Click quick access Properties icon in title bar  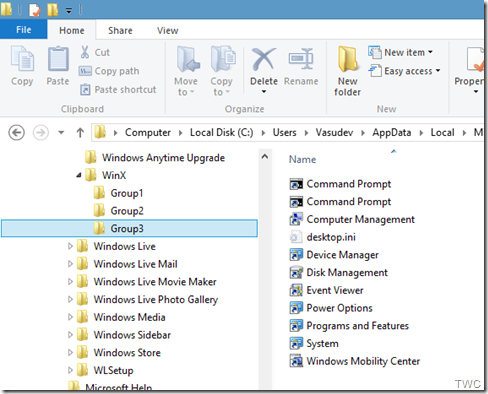click(x=34, y=10)
